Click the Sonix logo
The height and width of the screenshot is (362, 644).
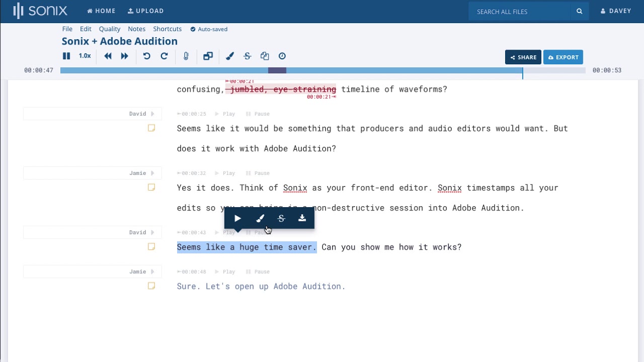40,11
